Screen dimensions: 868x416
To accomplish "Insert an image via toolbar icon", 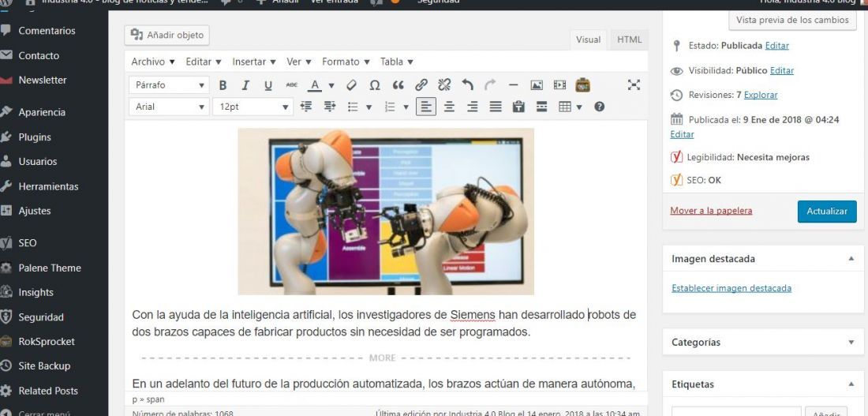I will pyautogui.click(x=537, y=85).
